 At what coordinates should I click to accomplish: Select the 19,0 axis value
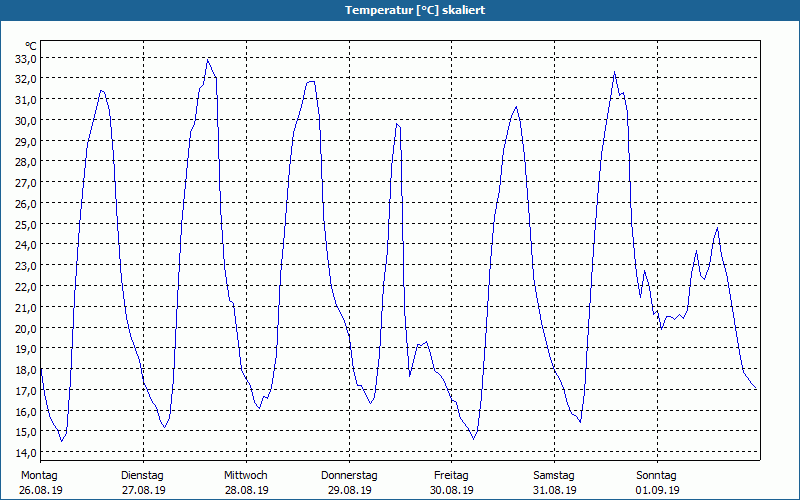click(26, 349)
